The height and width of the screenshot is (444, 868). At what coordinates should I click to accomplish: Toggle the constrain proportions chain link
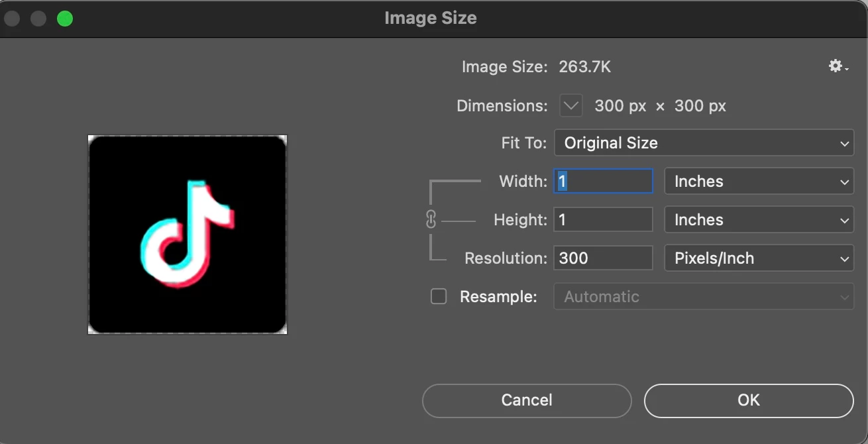pyautogui.click(x=431, y=219)
